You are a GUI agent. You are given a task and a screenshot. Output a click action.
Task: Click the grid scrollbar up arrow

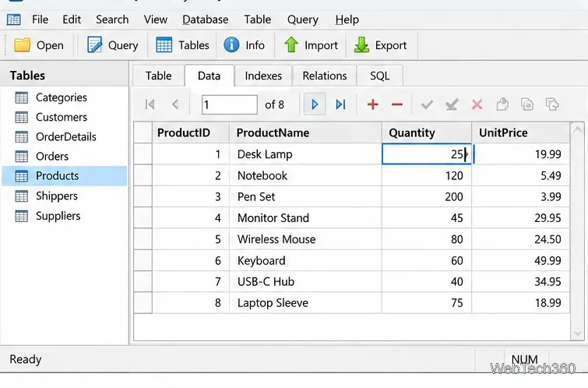578,130
